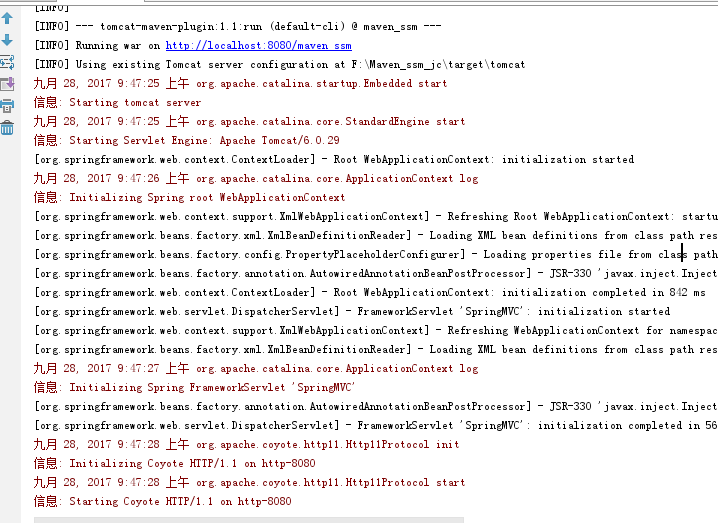
Task: Click 'Starting Servlet Engine: Apache Tomcat/6.0.29' line
Action: (x=187, y=141)
